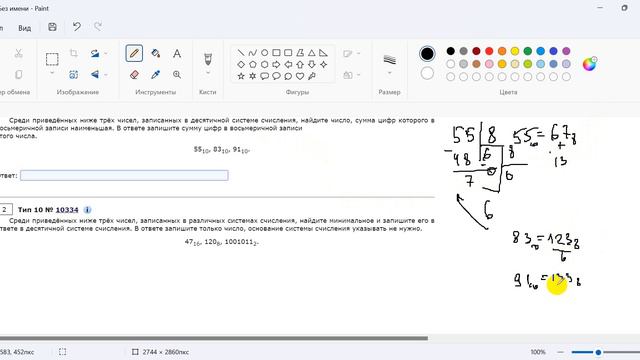Choose the Oval shape

pyautogui.click(x=264, y=53)
